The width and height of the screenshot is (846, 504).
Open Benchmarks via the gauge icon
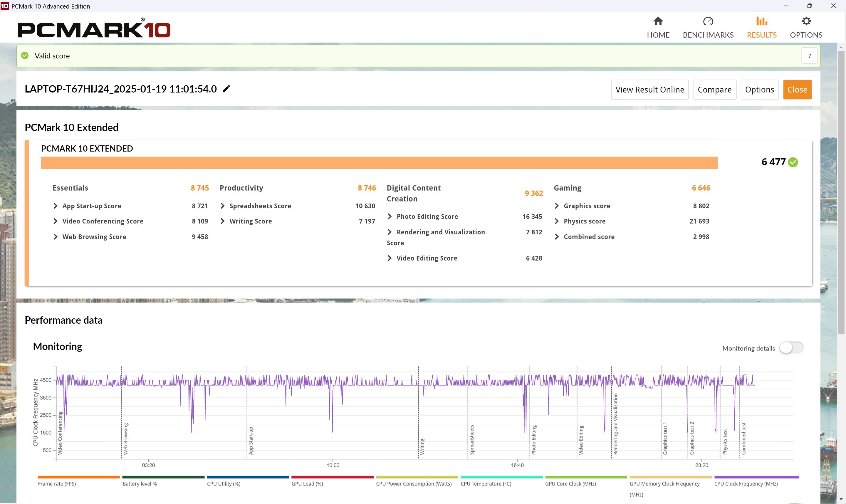pos(708,21)
